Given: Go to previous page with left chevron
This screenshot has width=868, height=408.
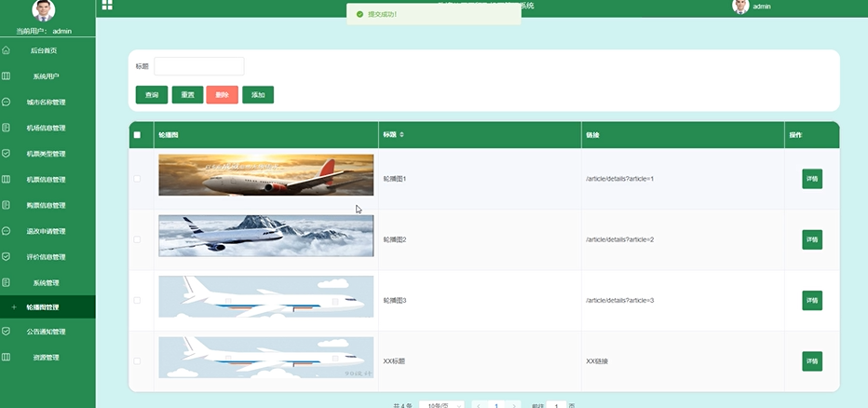Looking at the screenshot, I should pos(479,405).
